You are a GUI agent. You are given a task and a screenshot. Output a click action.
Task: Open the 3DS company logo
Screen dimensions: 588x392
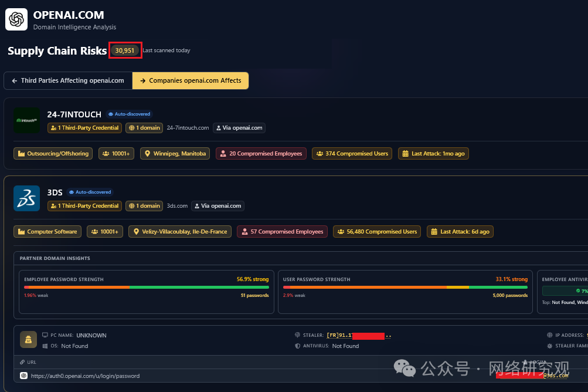tap(26, 198)
